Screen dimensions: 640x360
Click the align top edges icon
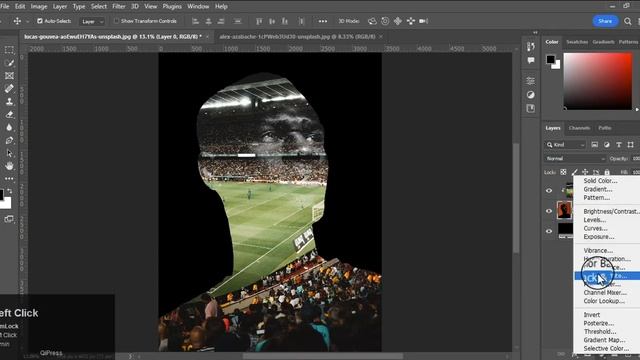coord(259,21)
